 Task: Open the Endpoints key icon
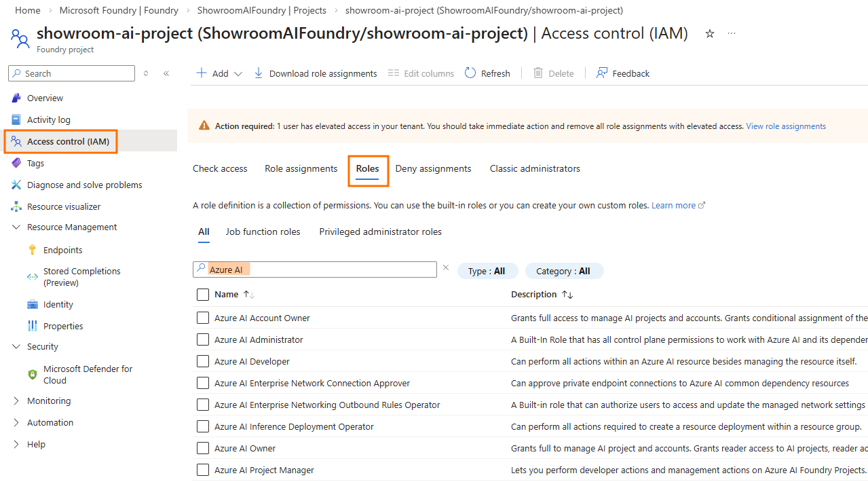(x=32, y=250)
